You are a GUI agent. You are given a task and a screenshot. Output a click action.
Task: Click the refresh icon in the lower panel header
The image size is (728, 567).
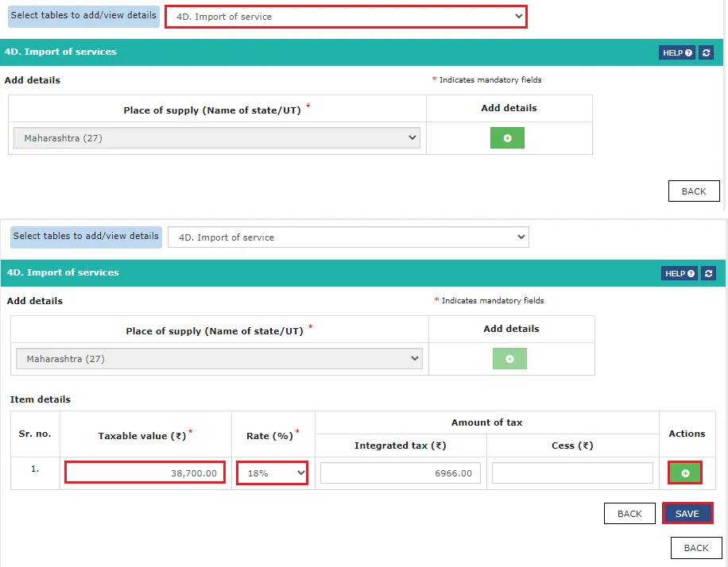708,273
